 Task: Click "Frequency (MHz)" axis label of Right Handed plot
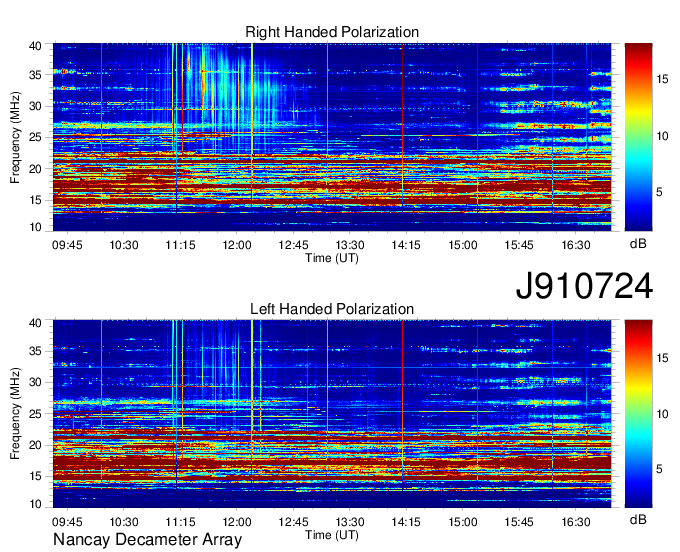click(x=15, y=137)
